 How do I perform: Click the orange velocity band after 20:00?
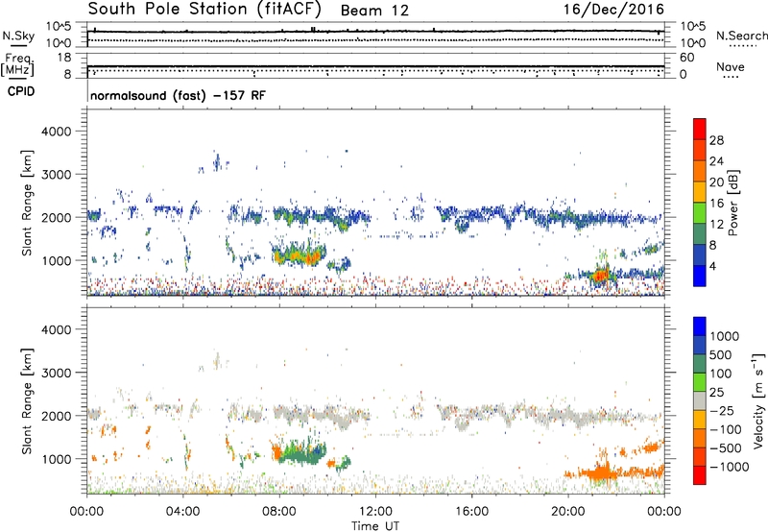(614, 472)
